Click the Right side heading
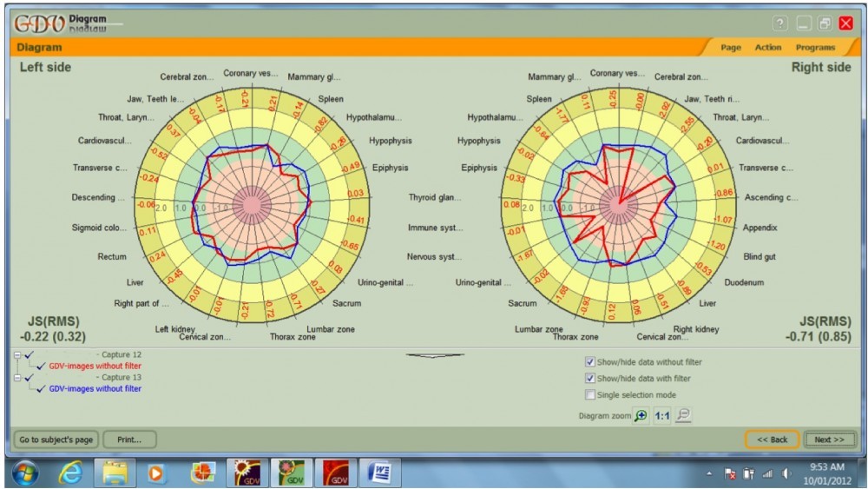This screenshot has height=489, width=868. (821, 67)
